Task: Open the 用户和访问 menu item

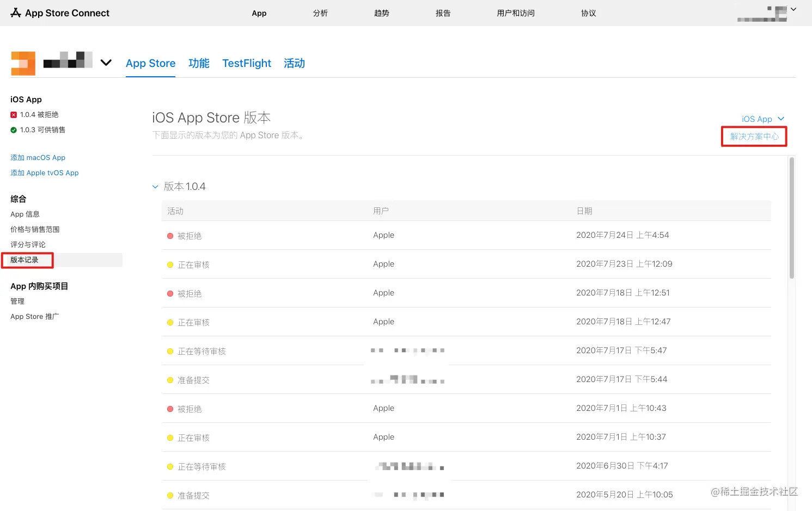Action: click(x=516, y=13)
